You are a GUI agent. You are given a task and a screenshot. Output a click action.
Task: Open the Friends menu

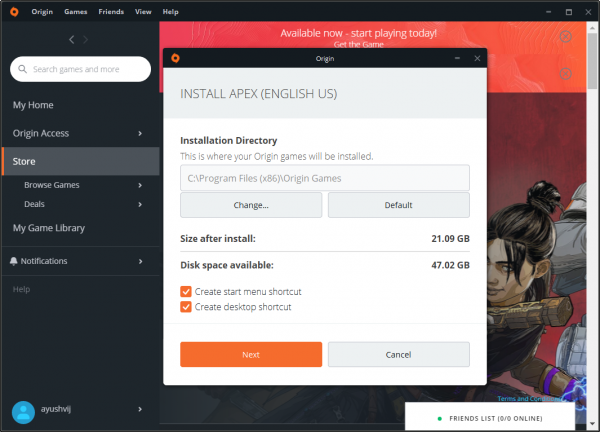[x=111, y=12]
